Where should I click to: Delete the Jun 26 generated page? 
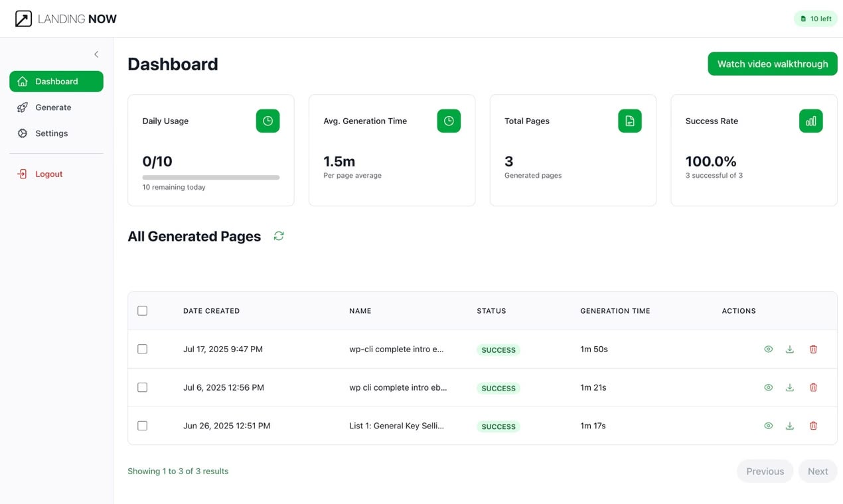click(813, 426)
